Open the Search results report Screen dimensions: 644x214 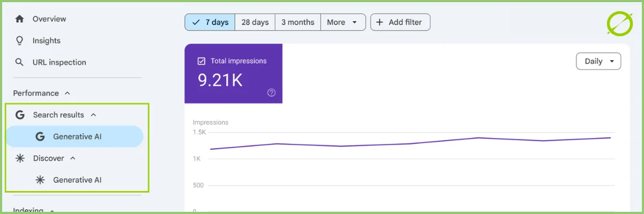(58, 114)
